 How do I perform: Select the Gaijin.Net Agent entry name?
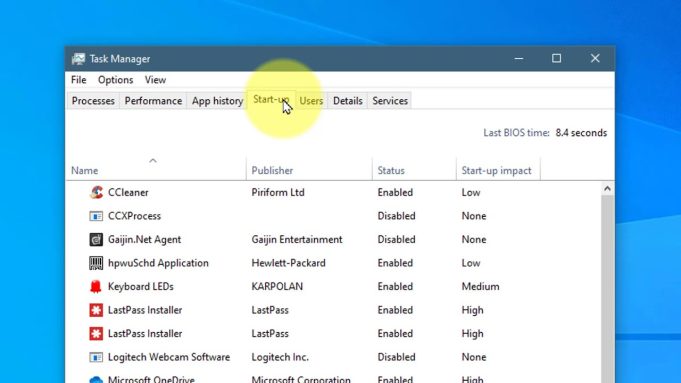144,239
